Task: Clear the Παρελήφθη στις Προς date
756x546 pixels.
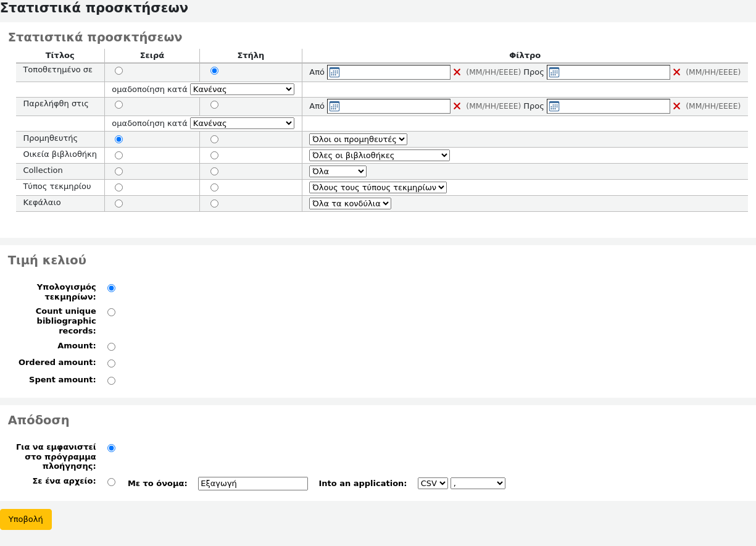Action: point(676,106)
